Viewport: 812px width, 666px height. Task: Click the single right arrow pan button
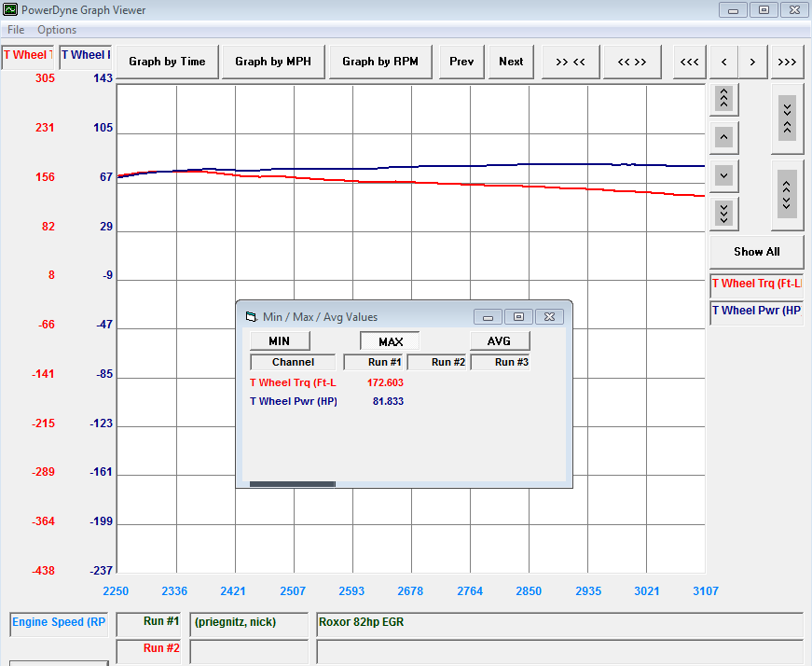tap(753, 62)
